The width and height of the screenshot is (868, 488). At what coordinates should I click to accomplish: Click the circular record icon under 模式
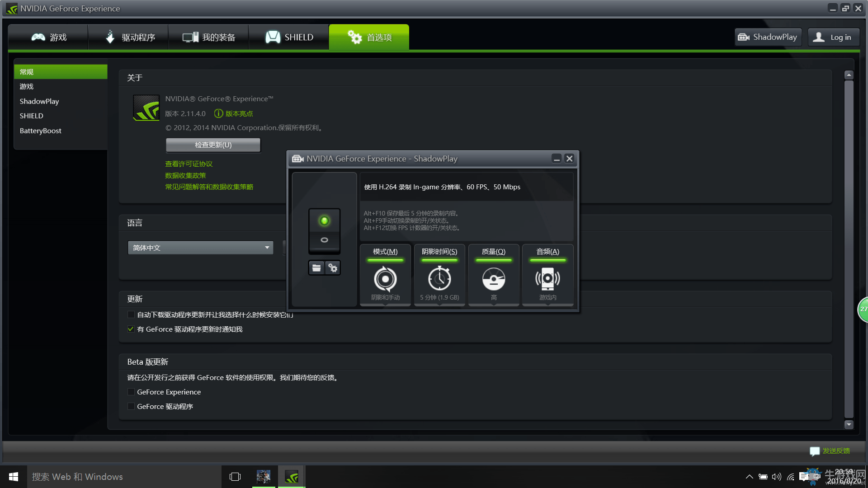click(x=385, y=279)
